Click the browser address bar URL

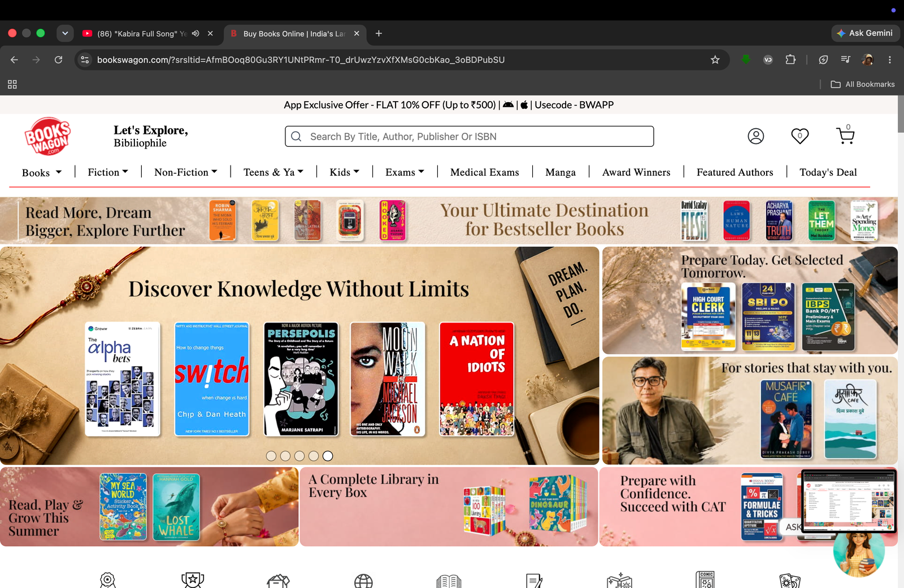301,59
